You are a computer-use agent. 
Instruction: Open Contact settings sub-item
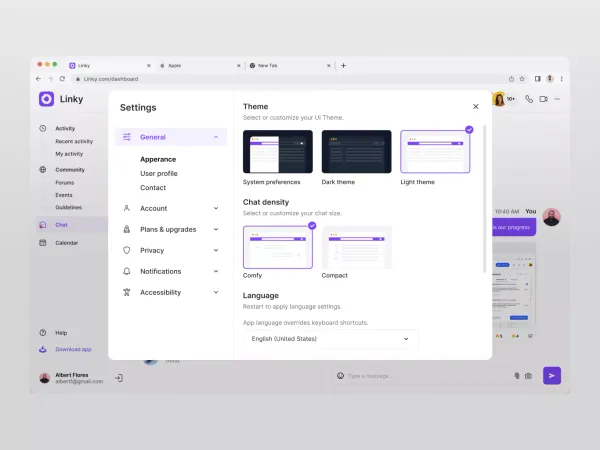click(x=153, y=188)
